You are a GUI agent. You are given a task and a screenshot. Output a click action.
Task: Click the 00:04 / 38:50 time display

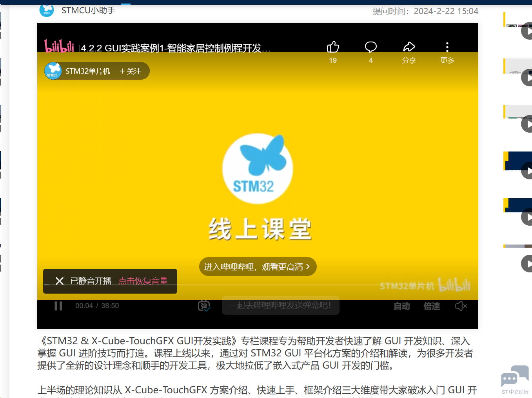pos(97,306)
